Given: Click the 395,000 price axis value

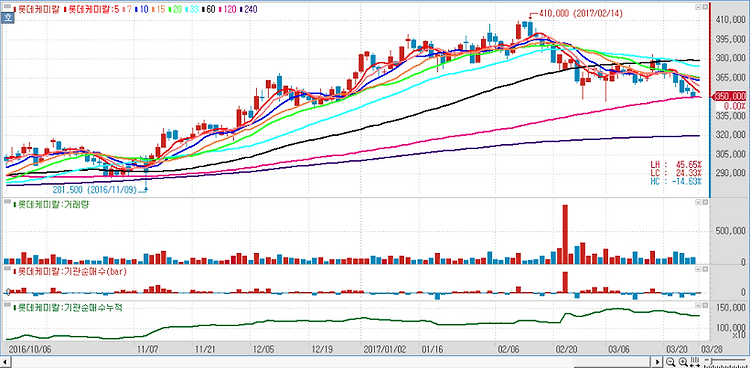Looking at the screenshot, I should [x=730, y=39].
